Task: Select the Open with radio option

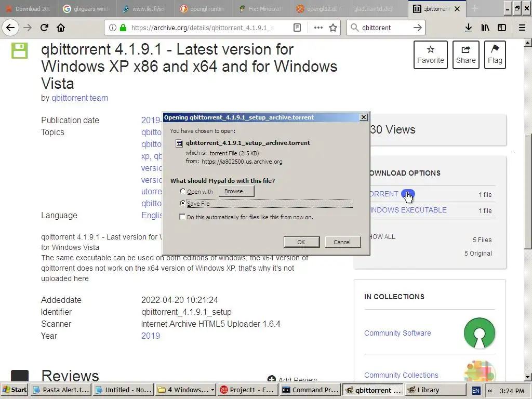Action: click(x=182, y=191)
